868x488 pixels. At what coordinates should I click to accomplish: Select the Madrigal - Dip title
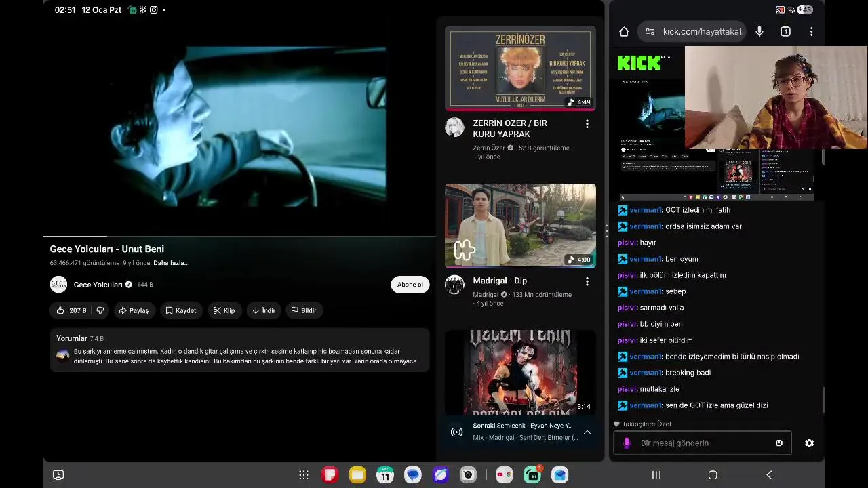click(500, 281)
